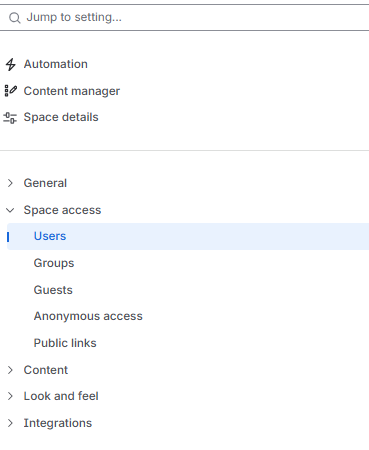Expand the Integrations section chevron
This screenshot has width=369, height=450.
(10, 423)
